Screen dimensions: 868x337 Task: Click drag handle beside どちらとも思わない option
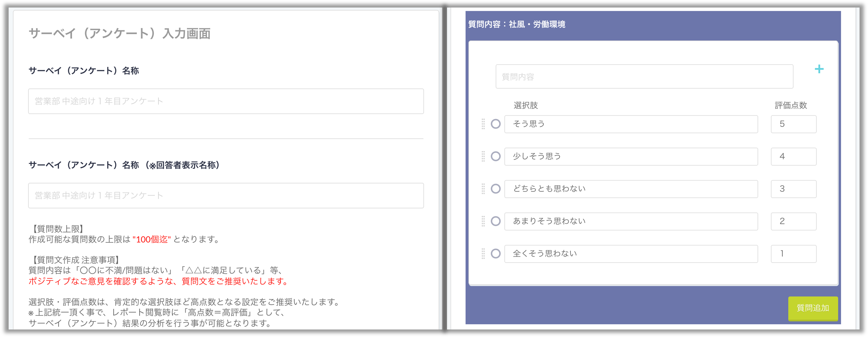tap(483, 189)
